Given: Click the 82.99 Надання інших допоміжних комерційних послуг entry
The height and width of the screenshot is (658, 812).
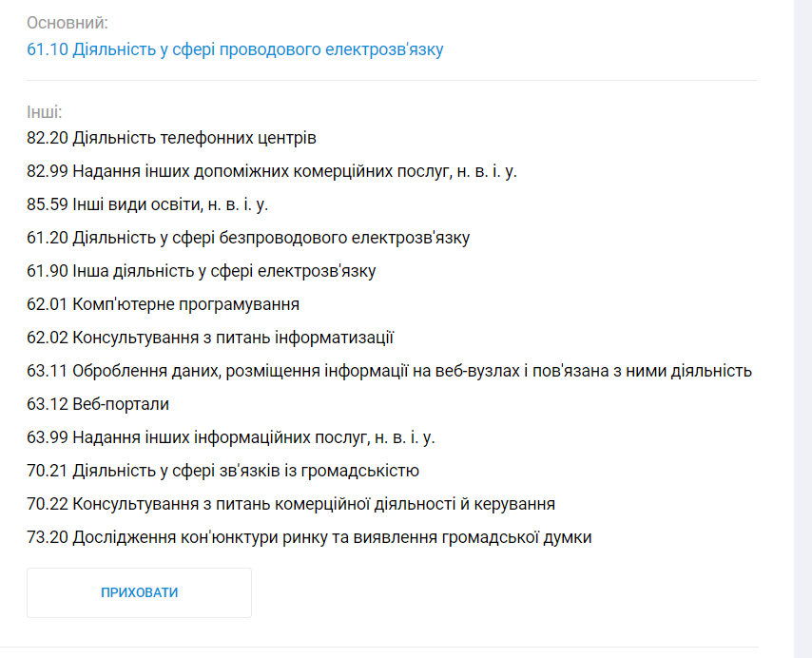Looking at the screenshot, I should coord(272,171).
